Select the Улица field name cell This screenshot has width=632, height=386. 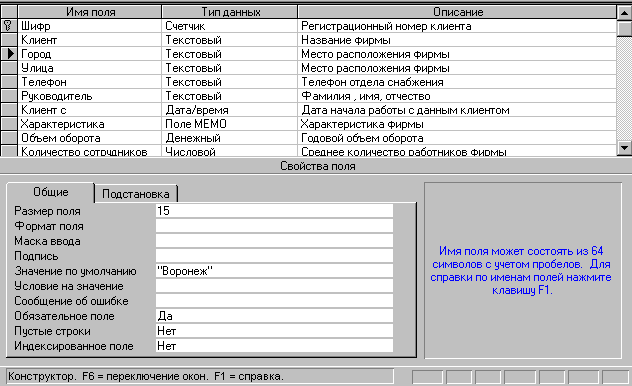coord(90,68)
